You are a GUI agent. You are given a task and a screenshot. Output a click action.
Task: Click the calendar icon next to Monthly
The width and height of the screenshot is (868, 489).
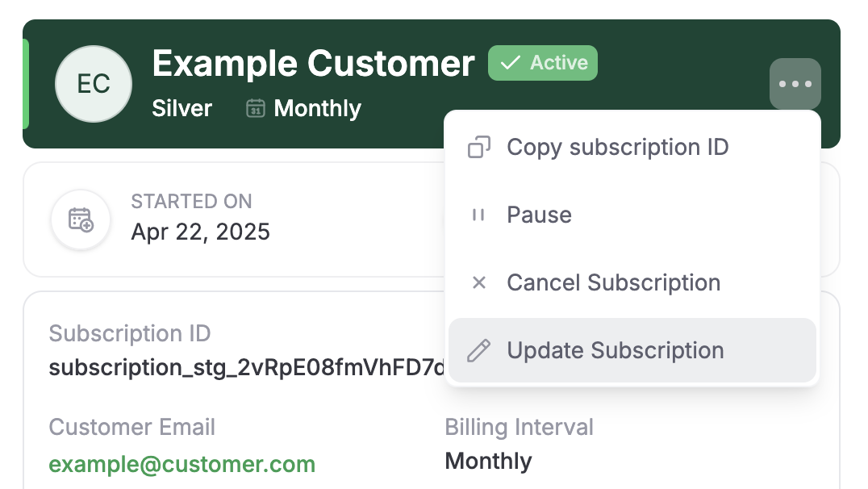point(255,109)
